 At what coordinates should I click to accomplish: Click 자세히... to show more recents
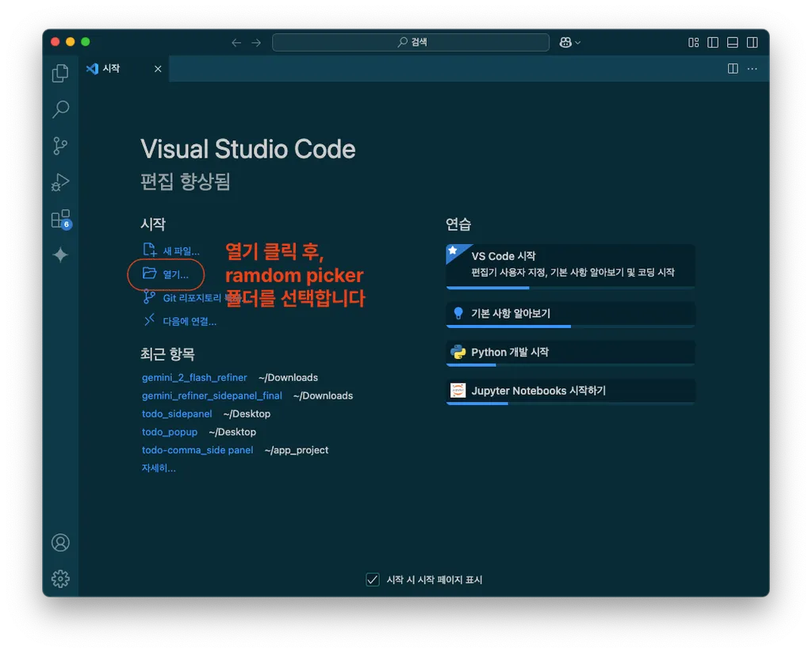159,468
